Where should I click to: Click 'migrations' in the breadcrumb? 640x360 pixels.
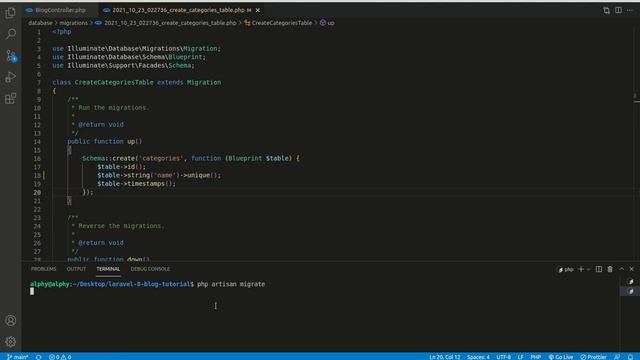pyautogui.click(x=73, y=23)
